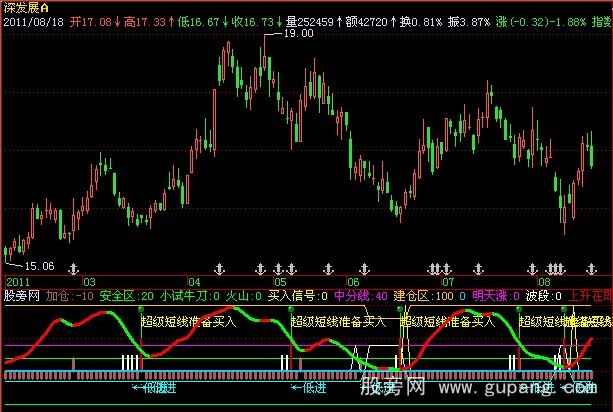Click the info marker just before the 06 label
The height and width of the screenshot is (412, 613).
click(x=328, y=269)
